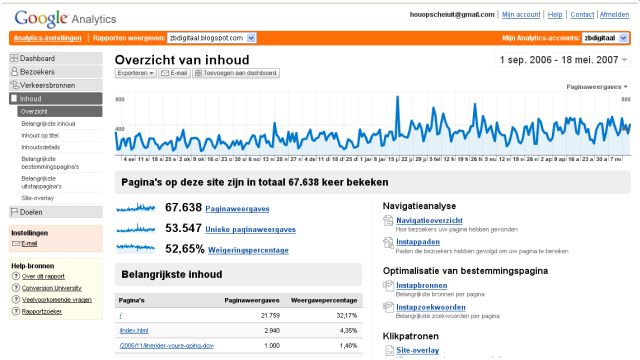This screenshot has height=360, width=640.
Task: Select the Overzicht submenu item
Action: [x=60, y=111]
